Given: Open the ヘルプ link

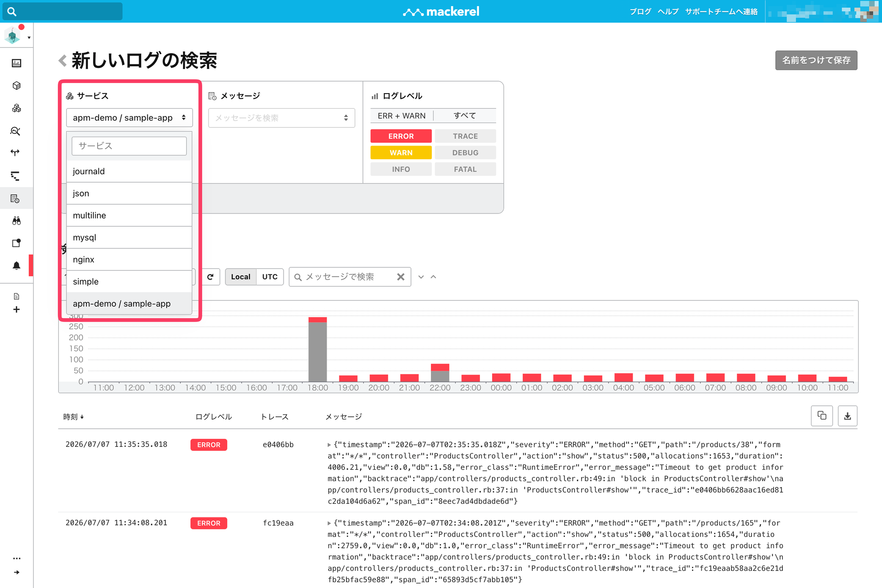Looking at the screenshot, I should tap(668, 11).
